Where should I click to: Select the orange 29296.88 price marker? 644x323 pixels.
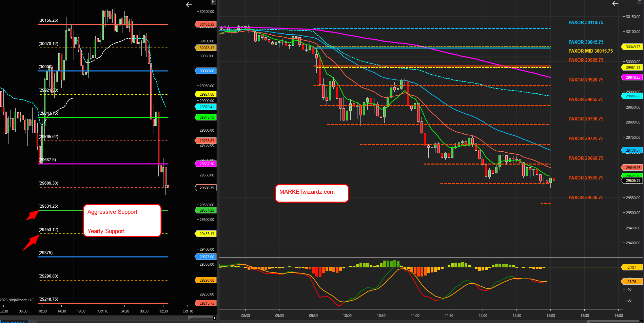point(206,280)
